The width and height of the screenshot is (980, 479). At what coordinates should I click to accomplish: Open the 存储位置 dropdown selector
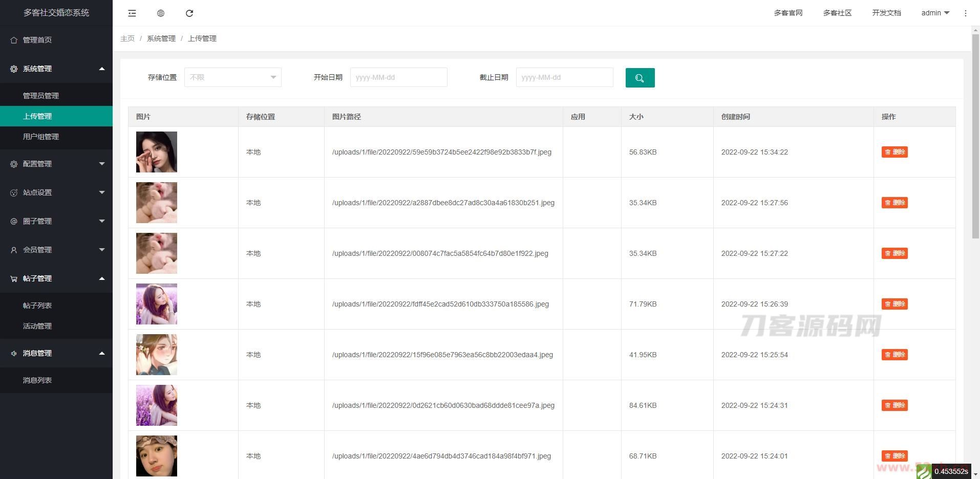[232, 77]
